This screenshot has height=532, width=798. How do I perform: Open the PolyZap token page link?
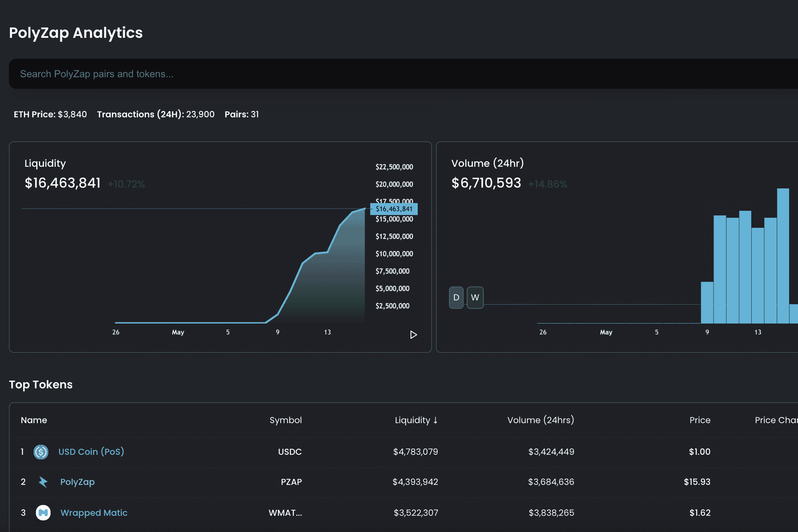coord(77,482)
